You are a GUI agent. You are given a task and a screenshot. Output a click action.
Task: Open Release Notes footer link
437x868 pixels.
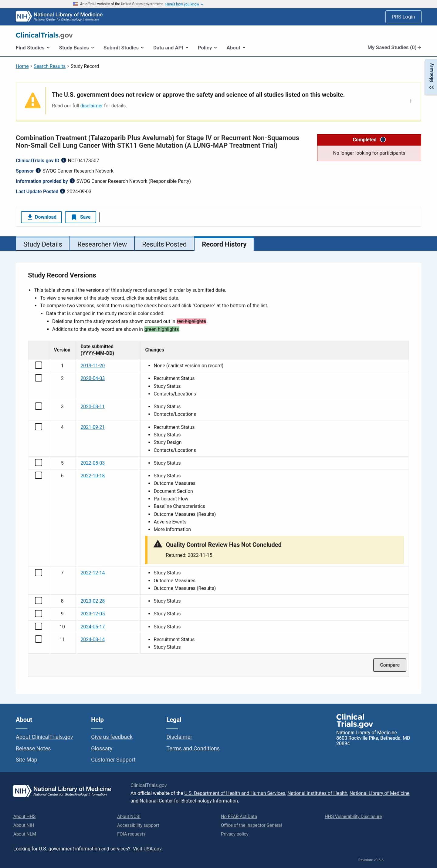pyautogui.click(x=33, y=749)
